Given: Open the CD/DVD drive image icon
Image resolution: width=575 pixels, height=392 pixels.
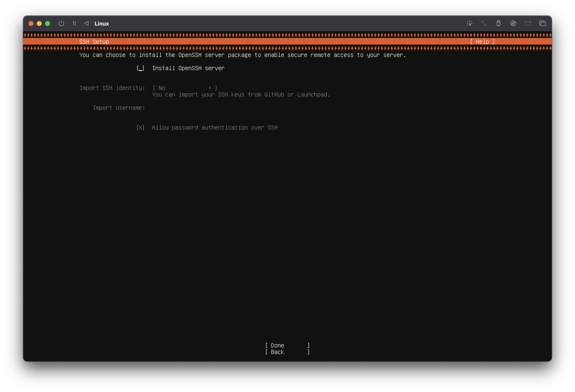Looking at the screenshot, I should coord(513,24).
